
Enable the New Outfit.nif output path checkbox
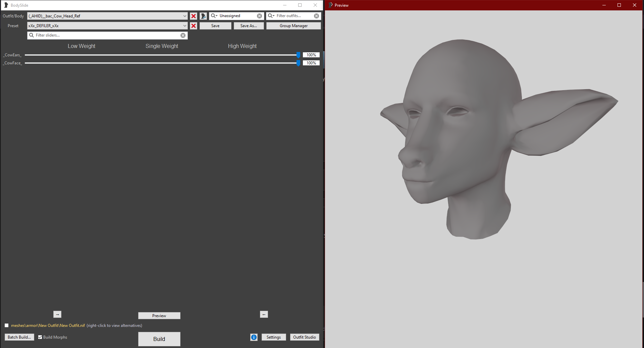coord(7,326)
